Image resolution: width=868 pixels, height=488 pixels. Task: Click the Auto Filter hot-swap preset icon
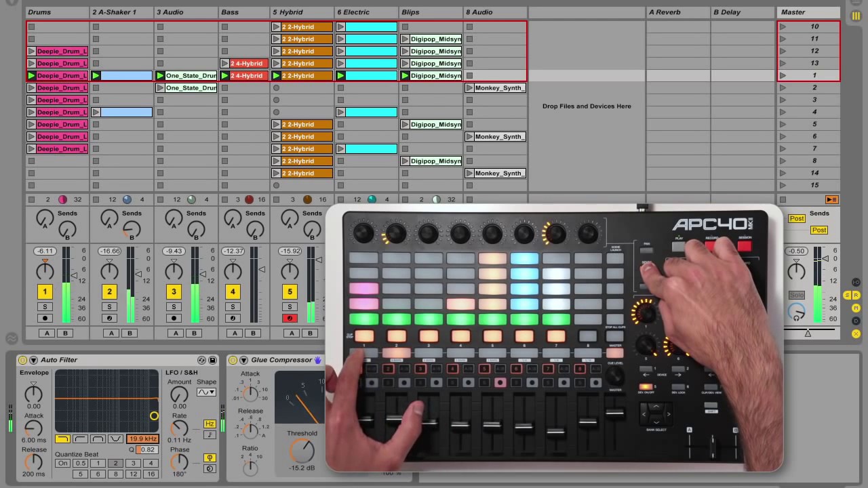tap(201, 360)
